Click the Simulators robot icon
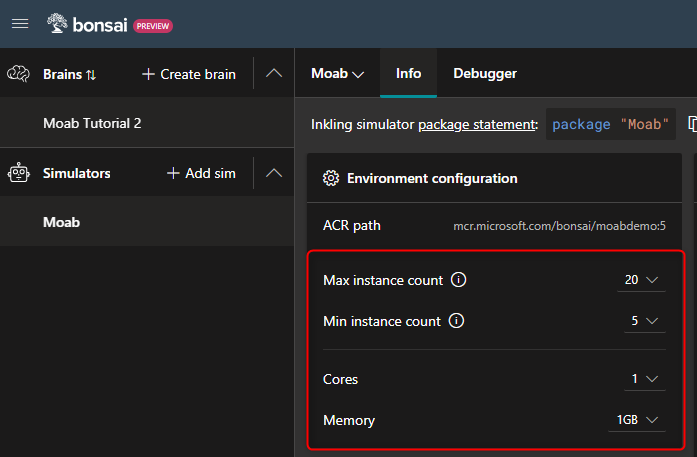Viewport: 697px width, 457px height. [x=19, y=173]
